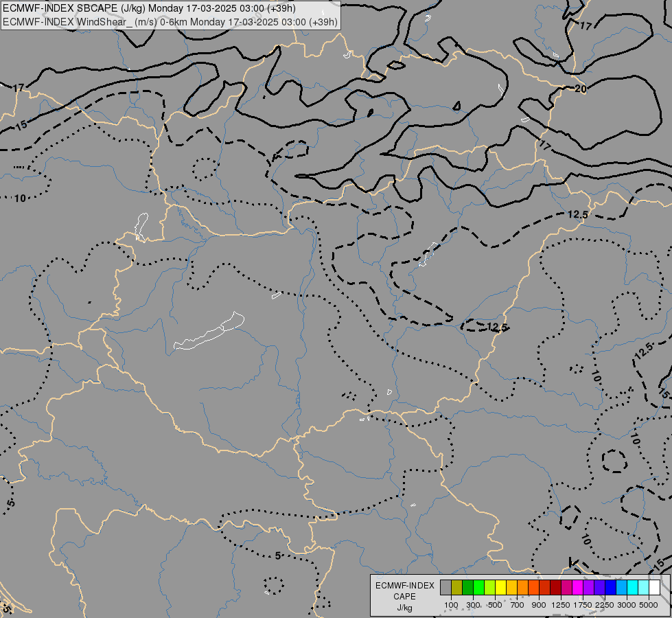Select the bright green swatch at 300

[478, 588]
